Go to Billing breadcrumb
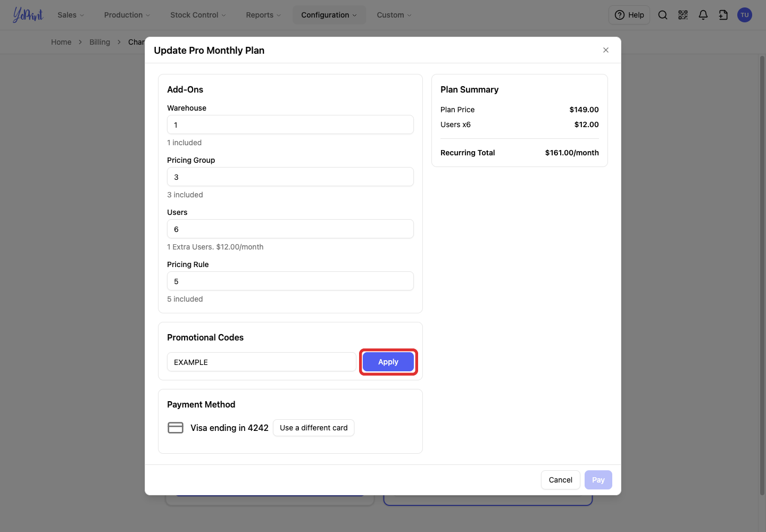766x532 pixels. point(99,42)
